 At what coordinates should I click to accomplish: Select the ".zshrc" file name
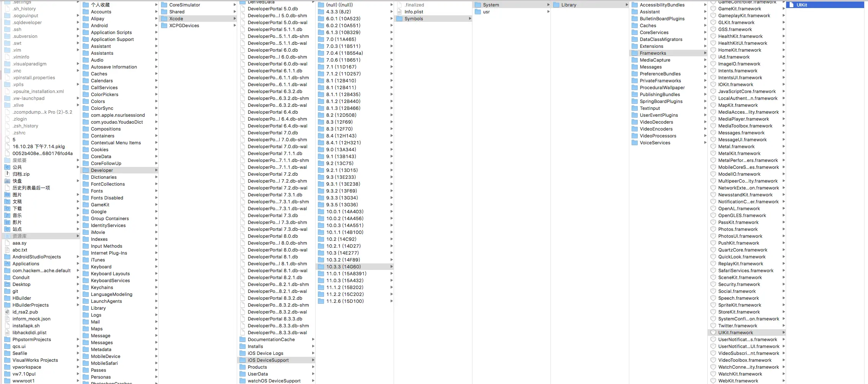(x=19, y=133)
